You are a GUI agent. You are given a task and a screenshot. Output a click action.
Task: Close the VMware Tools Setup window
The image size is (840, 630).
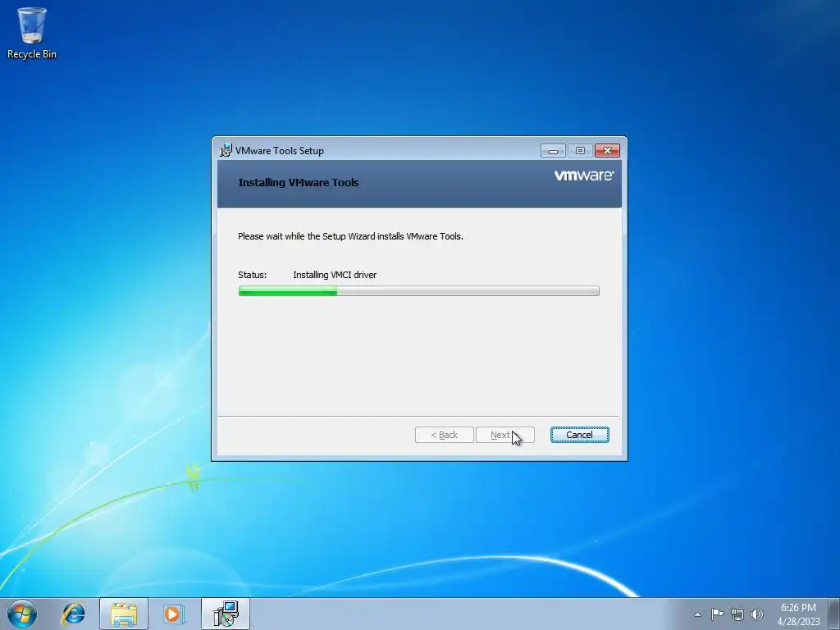tap(607, 151)
